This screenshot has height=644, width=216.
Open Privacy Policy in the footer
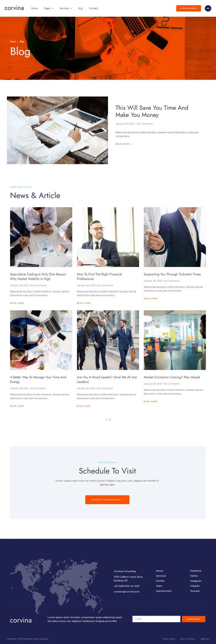click(169, 639)
